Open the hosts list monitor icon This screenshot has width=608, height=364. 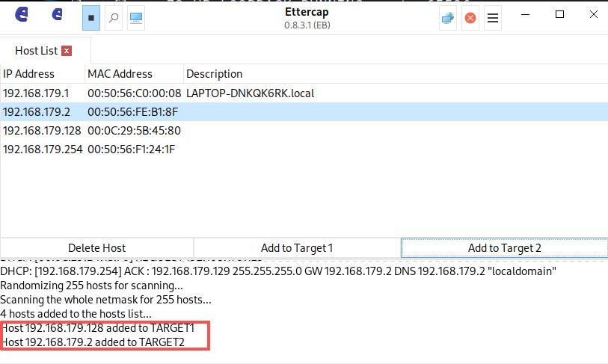pos(136,18)
